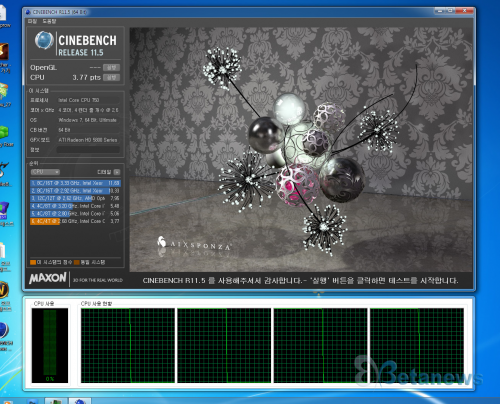Click the first CPU usage history graph
This screenshot has height=404, width=500.
(x=128, y=345)
